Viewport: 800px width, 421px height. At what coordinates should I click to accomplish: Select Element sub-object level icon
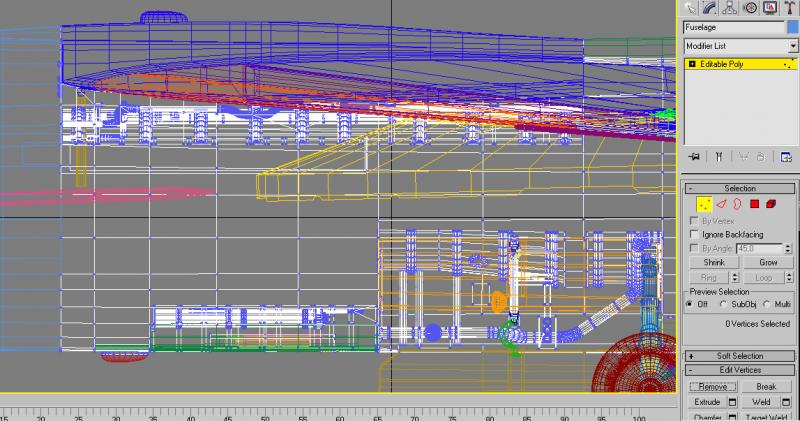coord(771,204)
